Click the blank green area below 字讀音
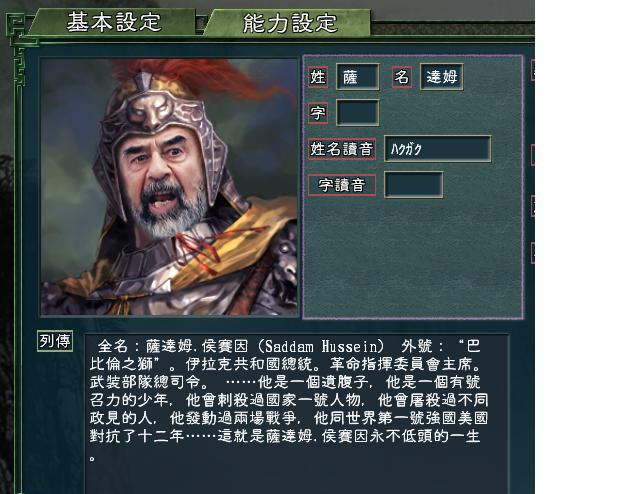Screen dimensions: 640x494 click(x=413, y=257)
